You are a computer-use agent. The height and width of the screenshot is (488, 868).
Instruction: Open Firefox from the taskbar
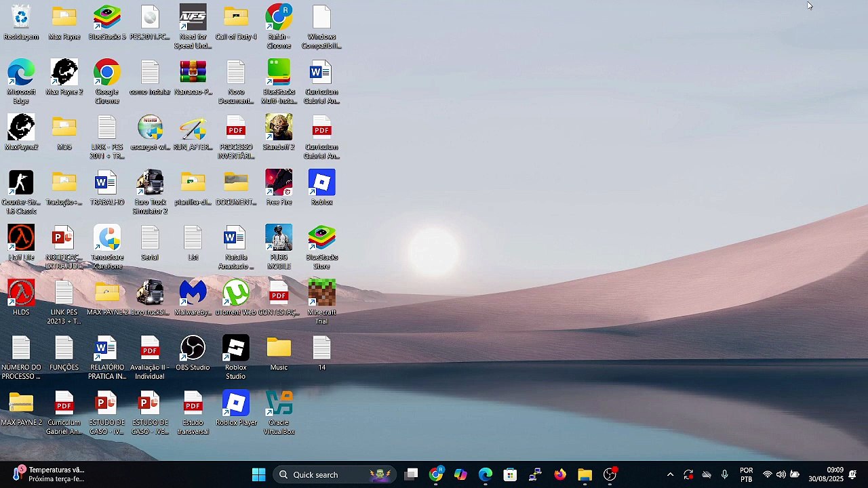coord(560,474)
